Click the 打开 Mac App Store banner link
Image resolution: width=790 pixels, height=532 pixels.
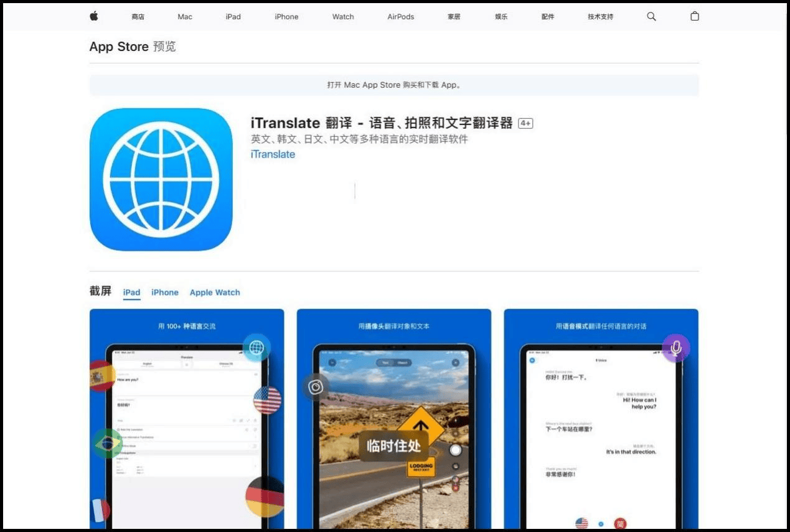pyautogui.click(x=395, y=85)
